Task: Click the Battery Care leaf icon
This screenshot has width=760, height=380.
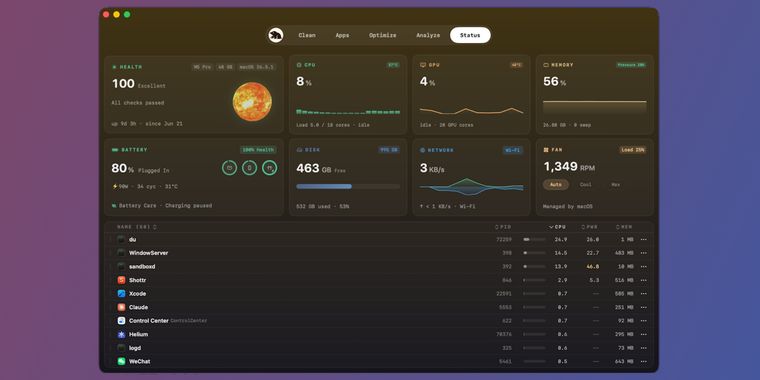Action: pyautogui.click(x=114, y=206)
